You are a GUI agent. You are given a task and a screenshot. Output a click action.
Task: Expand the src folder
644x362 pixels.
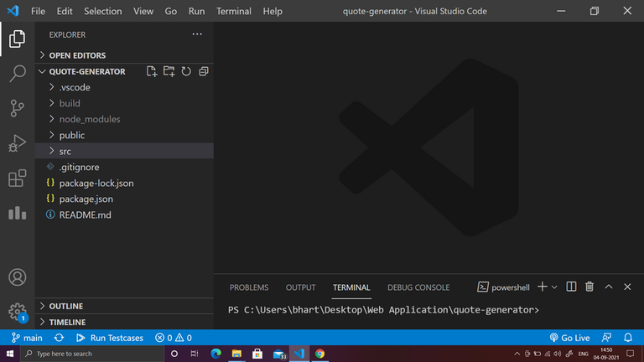coord(124,151)
